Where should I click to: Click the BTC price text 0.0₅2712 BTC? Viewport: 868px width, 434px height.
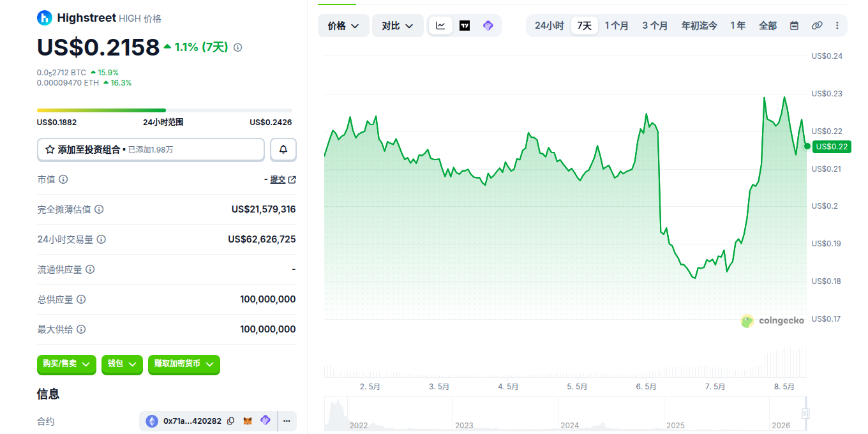[61, 73]
